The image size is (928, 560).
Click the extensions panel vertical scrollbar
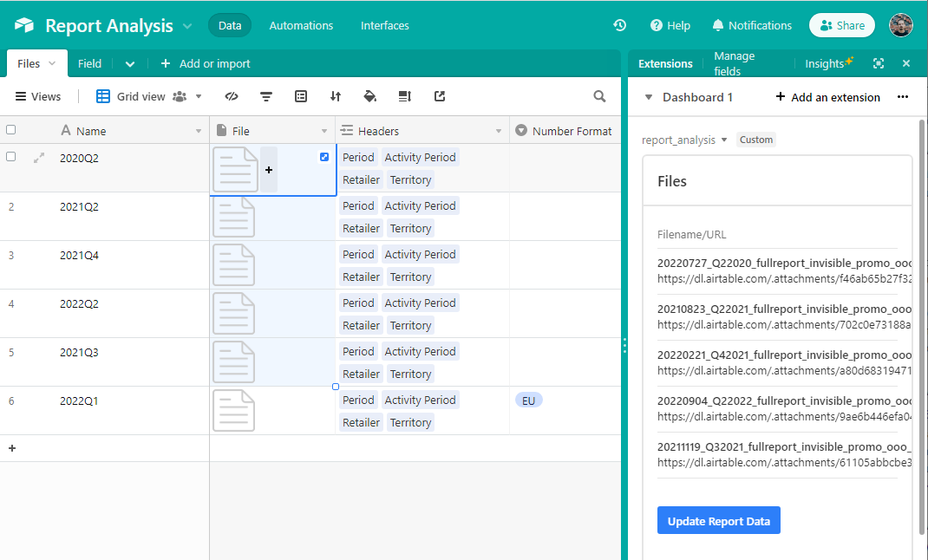(922, 327)
